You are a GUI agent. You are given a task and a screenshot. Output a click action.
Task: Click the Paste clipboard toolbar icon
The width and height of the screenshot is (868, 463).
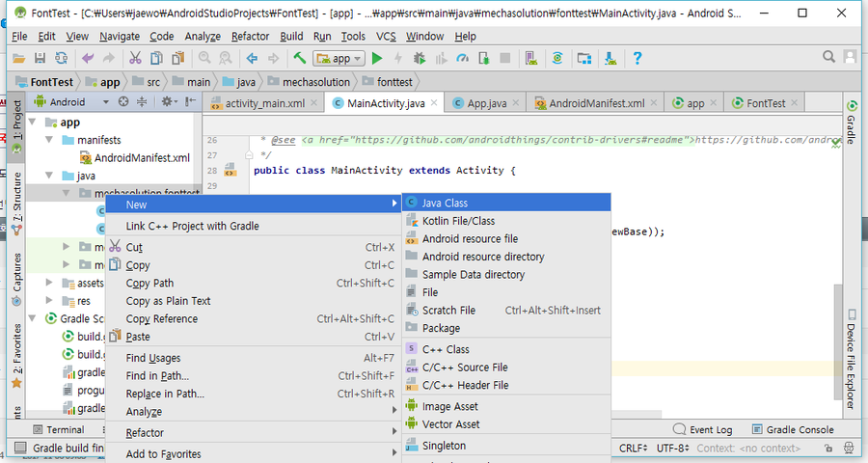[177, 58]
